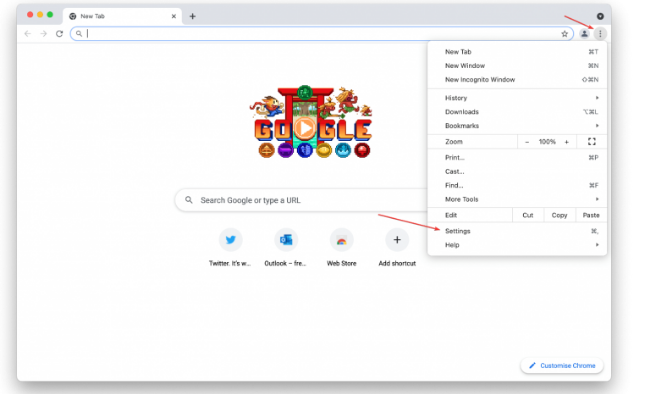
Task: Increase zoom with the plus button
Action: click(x=566, y=142)
